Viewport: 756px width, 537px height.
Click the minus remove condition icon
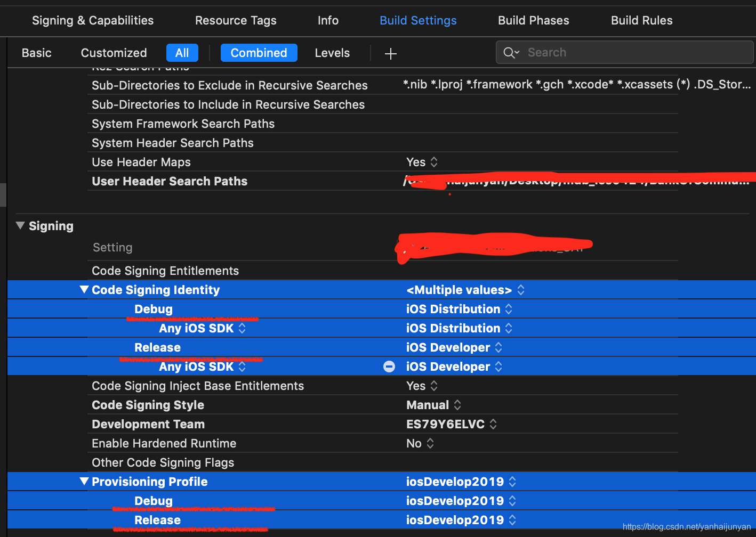click(x=389, y=367)
